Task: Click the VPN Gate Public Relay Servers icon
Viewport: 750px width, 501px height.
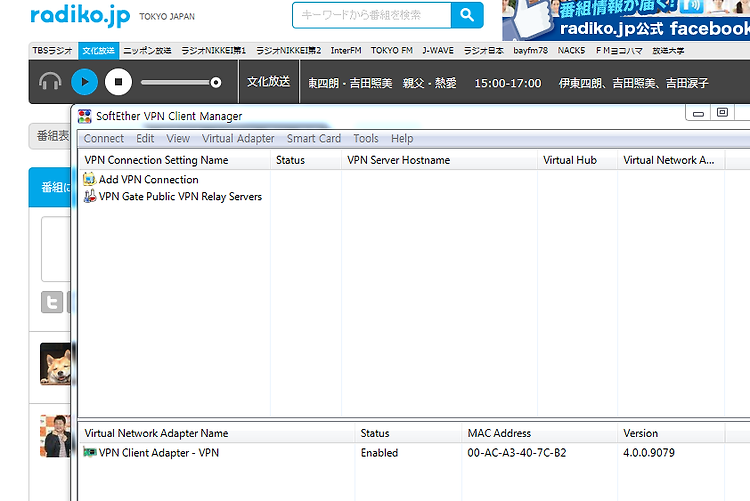Action: 89,196
